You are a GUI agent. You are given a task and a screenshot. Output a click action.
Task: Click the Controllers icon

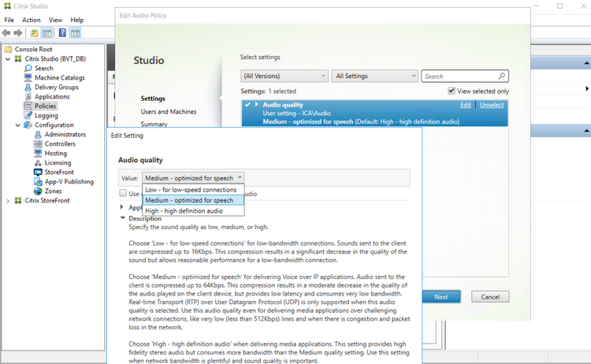tap(38, 144)
